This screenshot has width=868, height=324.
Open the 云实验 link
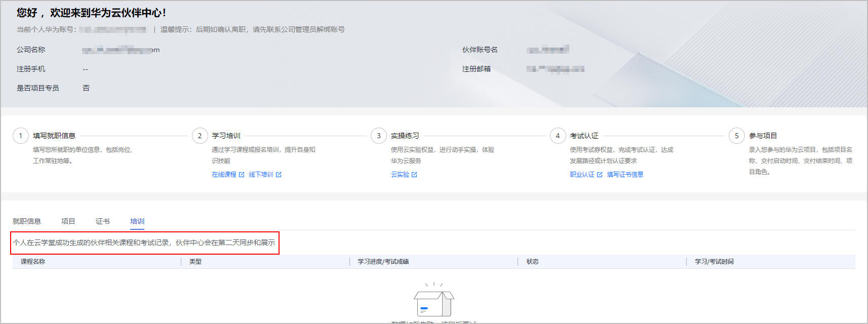(400, 175)
